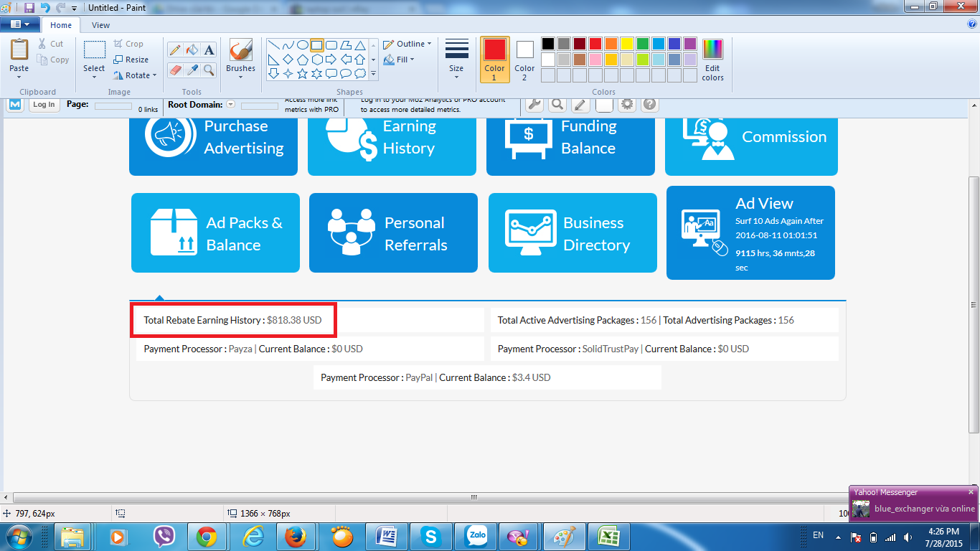Viewport: 980px width, 551px height.
Task: Select the Color picker eyedropper tool
Action: pyautogui.click(x=192, y=70)
